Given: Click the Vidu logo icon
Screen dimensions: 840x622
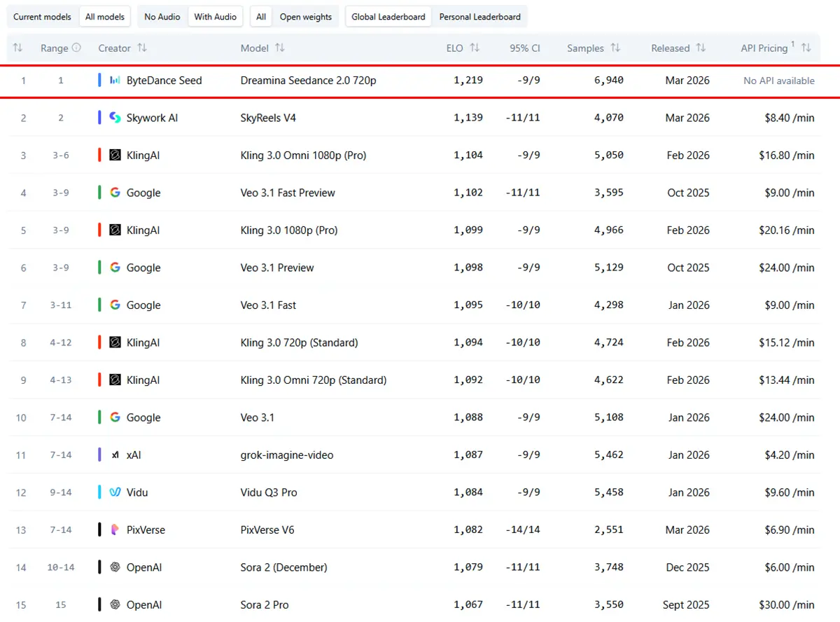Looking at the screenshot, I should coord(115,492).
